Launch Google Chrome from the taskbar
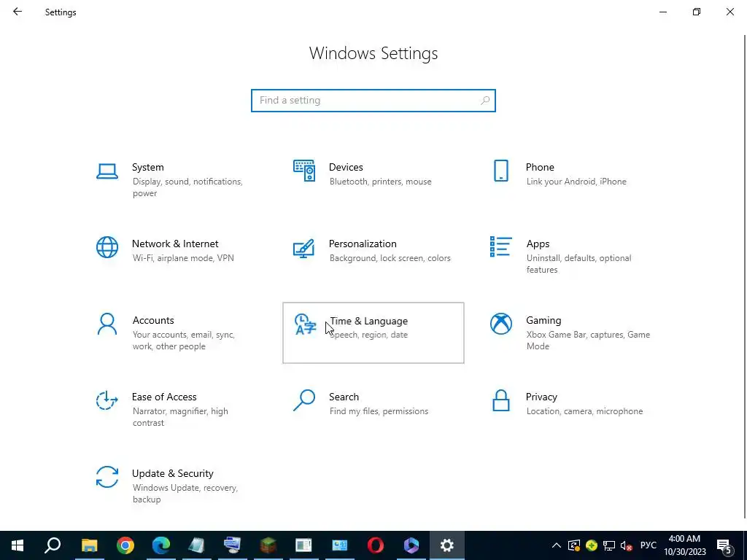This screenshot has width=747, height=560. tap(125, 545)
